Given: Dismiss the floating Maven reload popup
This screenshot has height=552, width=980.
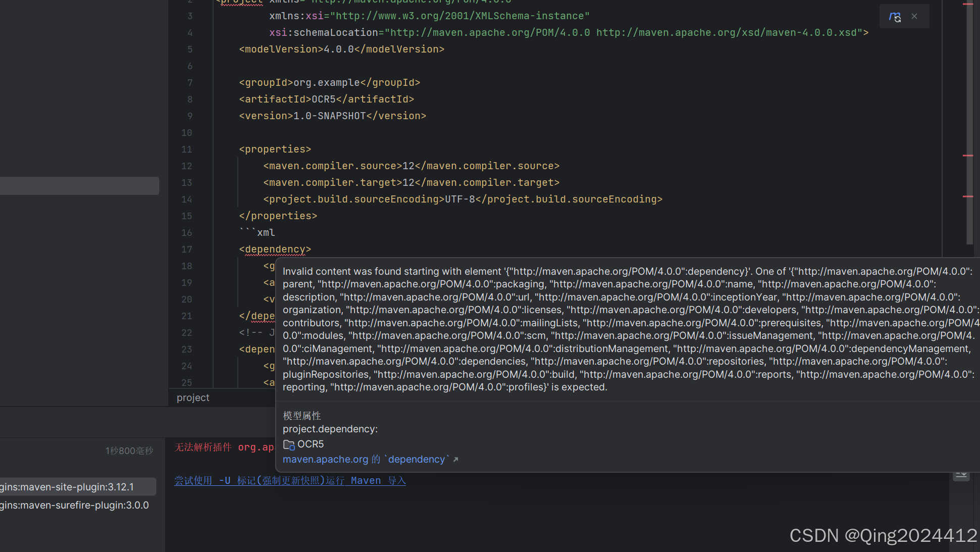Looking at the screenshot, I should [x=914, y=16].
